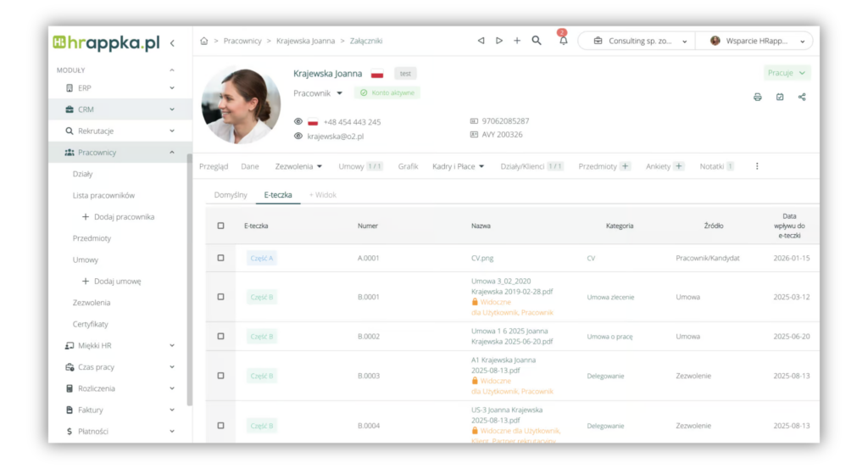Open the Grafik tab

408,166
